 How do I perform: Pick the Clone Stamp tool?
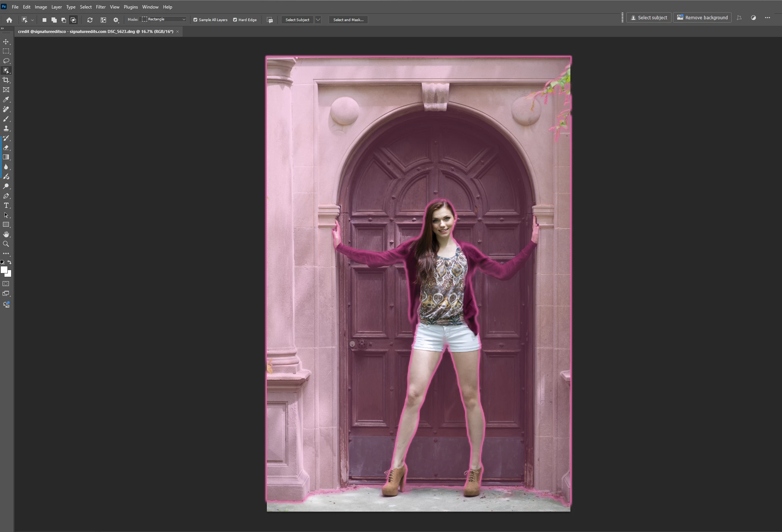pyautogui.click(x=6, y=129)
